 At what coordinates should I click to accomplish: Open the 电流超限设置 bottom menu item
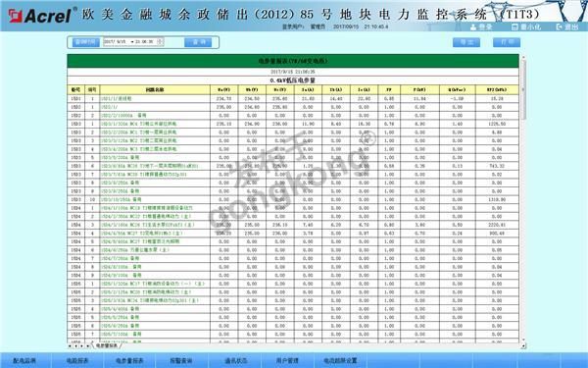(x=340, y=360)
